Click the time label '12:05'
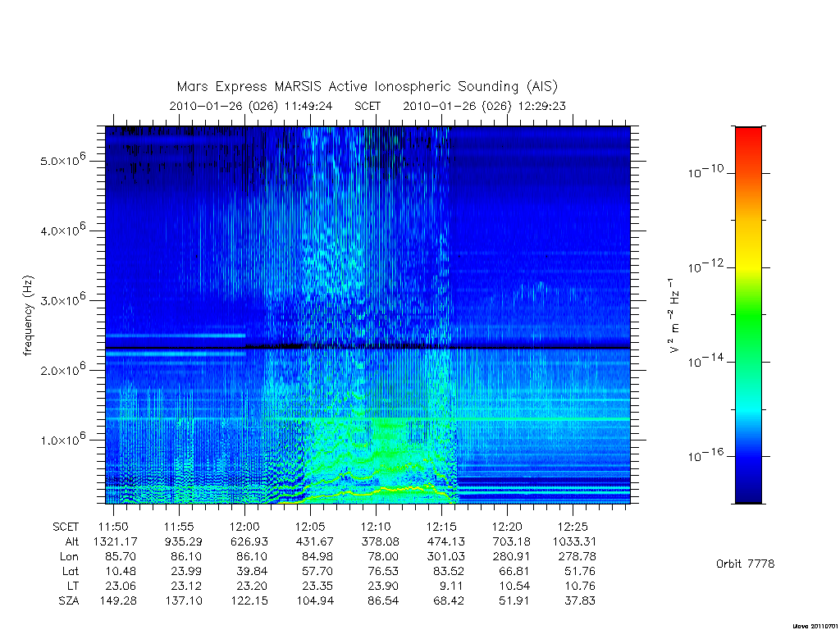Viewport: 840px width, 630px height. click(310, 527)
